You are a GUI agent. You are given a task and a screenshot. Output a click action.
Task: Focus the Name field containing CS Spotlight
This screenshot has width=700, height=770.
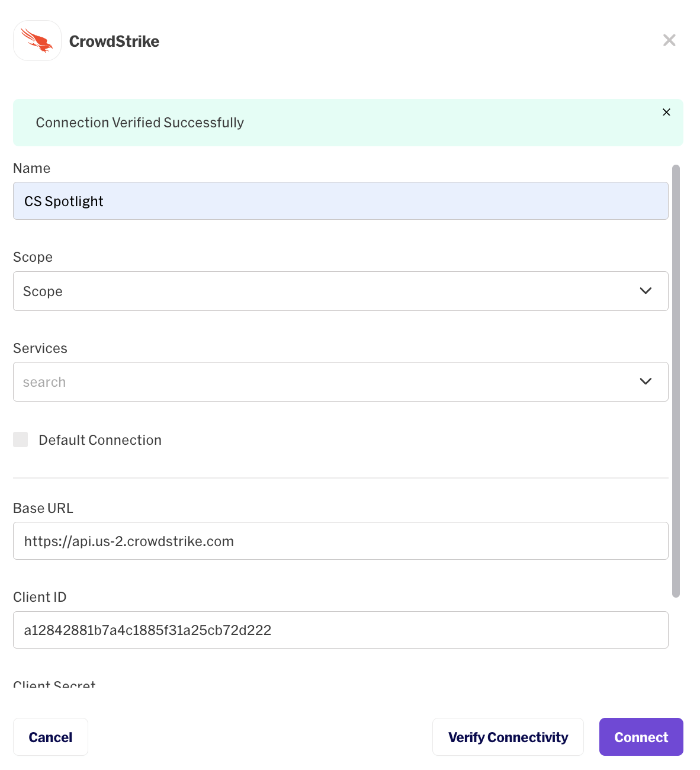tap(341, 201)
